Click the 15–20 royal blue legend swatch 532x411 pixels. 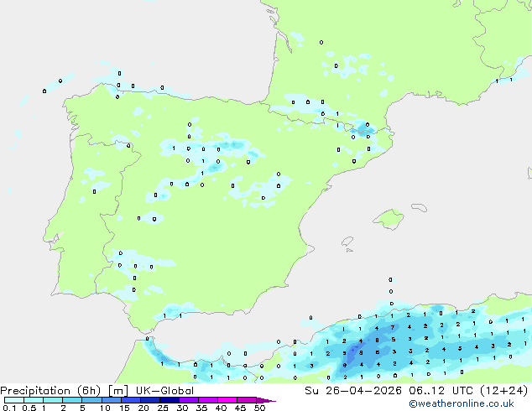(x=131, y=400)
